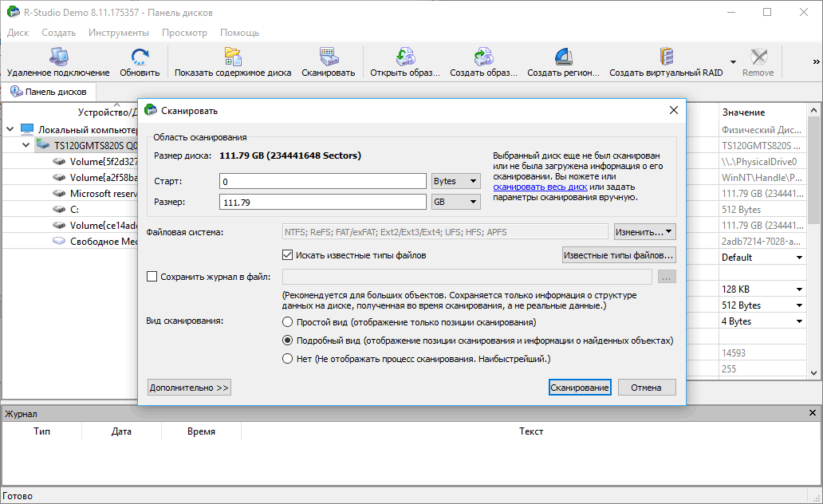Click the 'Дополнительно >>' button
The width and height of the screenshot is (823, 504).
pyautogui.click(x=189, y=388)
